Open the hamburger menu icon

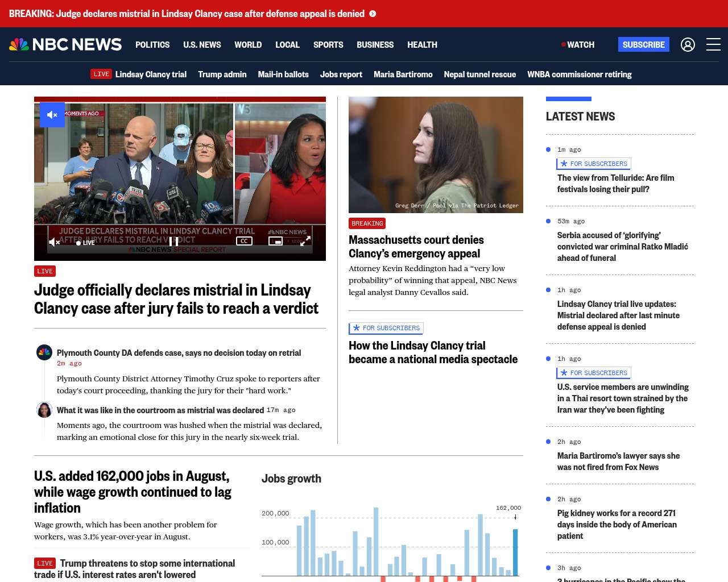pyautogui.click(x=713, y=44)
